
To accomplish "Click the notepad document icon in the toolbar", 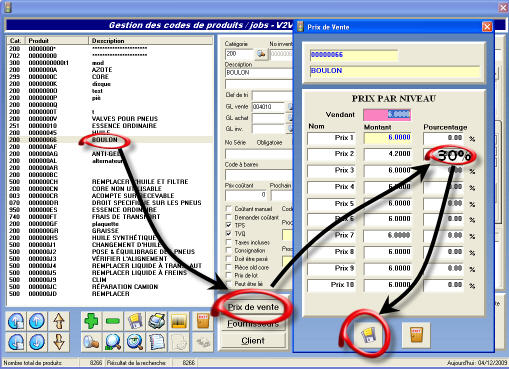I will 157,342.
